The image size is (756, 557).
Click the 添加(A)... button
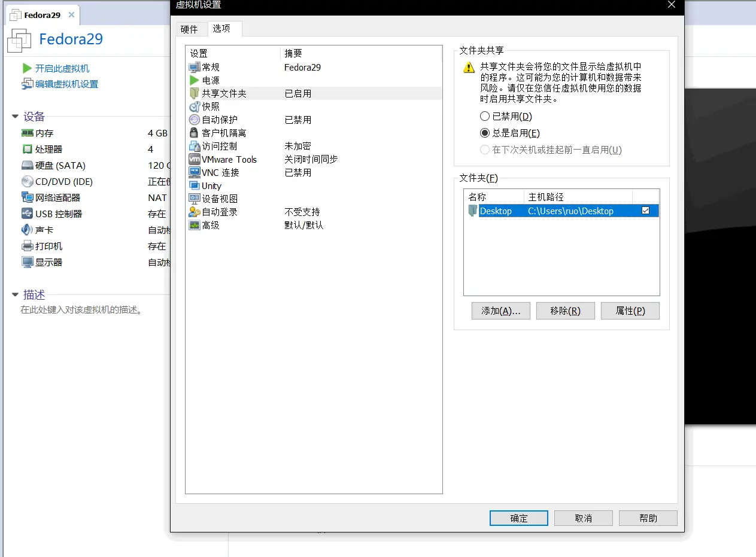point(501,311)
